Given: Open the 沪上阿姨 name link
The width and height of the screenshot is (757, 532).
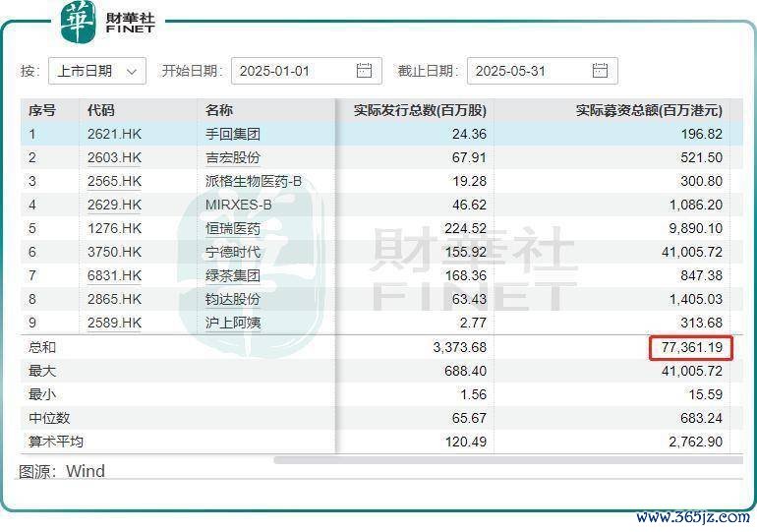Looking at the screenshot, I should click(233, 323).
